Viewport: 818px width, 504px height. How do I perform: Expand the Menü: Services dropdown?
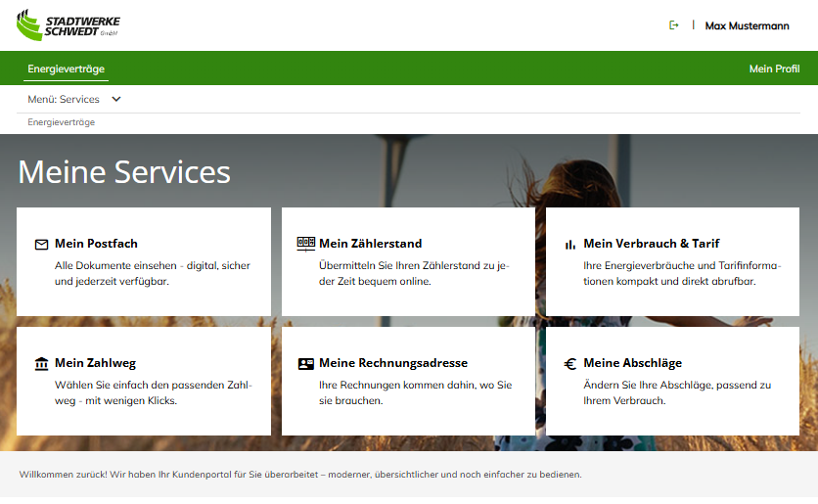tap(64, 99)
